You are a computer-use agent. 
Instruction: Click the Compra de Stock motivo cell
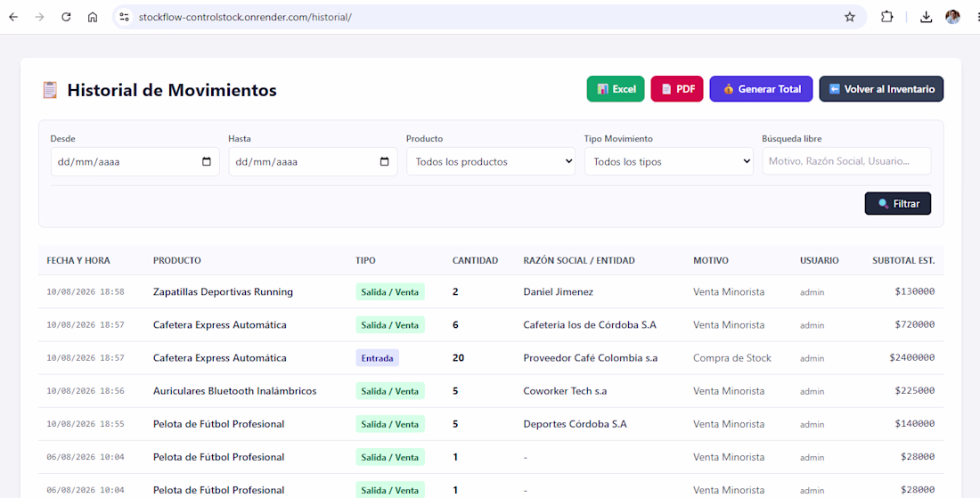pyautogui.click(x=731, y=358)
